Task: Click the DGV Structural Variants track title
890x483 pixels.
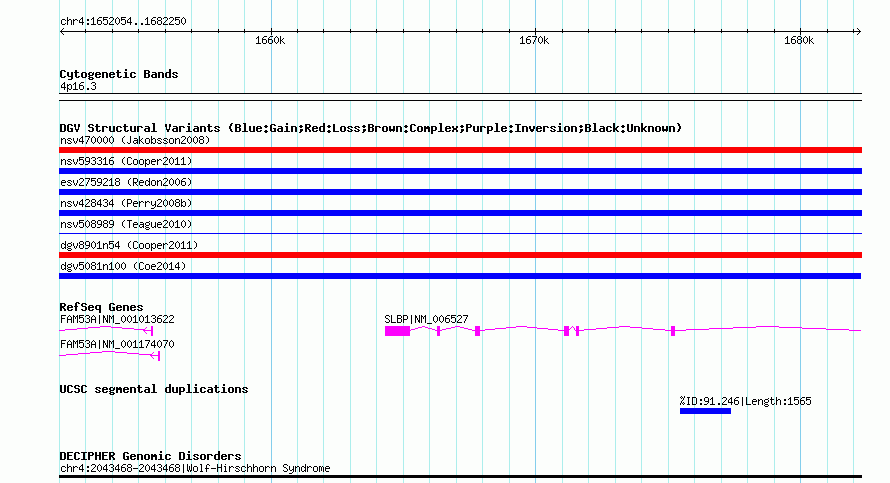Action: click(x=371, y=128)
